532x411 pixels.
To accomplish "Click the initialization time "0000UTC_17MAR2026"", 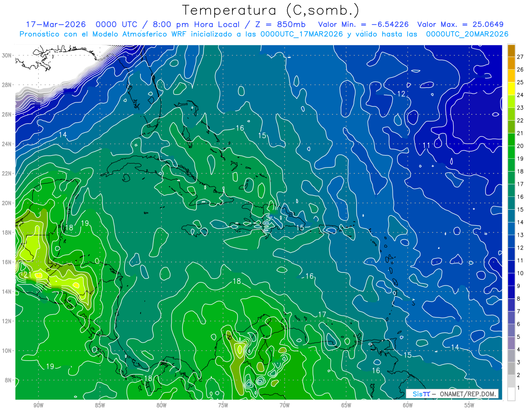I will [x=301, y=34].
